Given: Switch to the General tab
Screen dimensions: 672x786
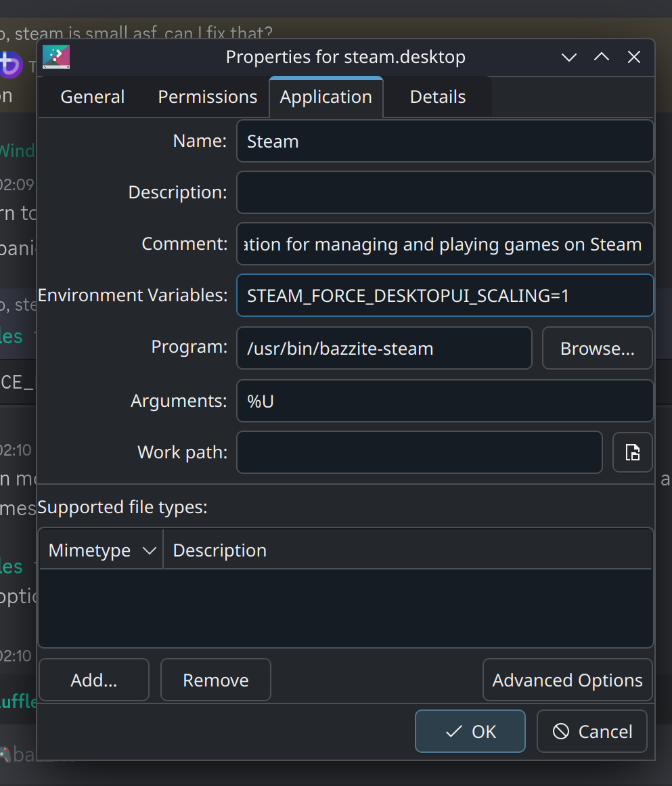Looking at the screenshot, I should click(x=92, y=97).
